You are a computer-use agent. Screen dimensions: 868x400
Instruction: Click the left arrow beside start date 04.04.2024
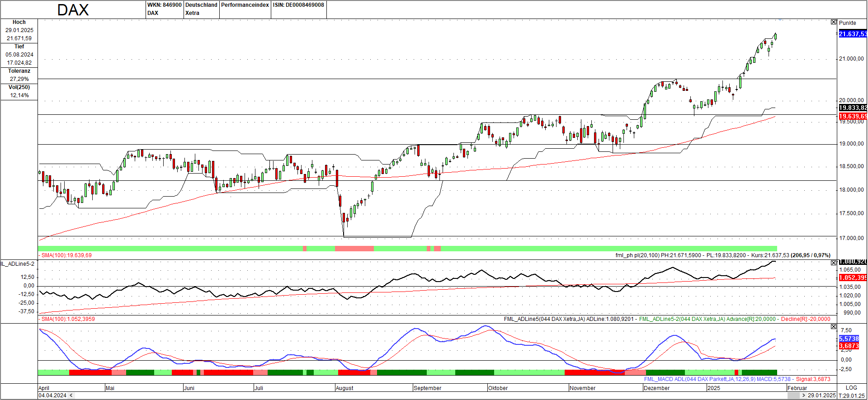[x=71, y=395]
